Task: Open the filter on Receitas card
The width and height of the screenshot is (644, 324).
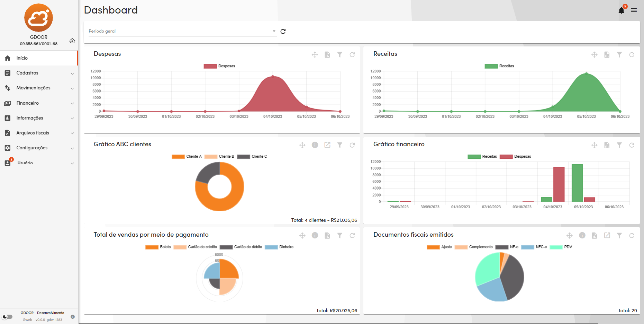Action: pyautogui.click(x=619, y=55)
